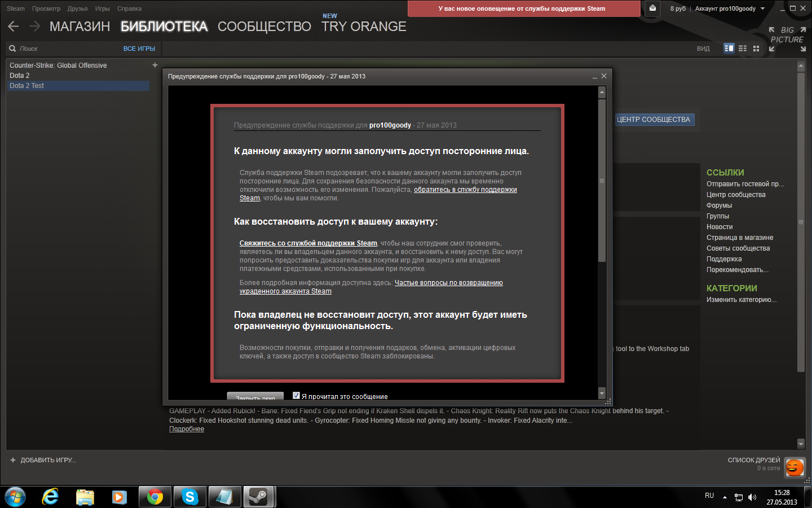Click the plus icon for Add Game
The width and height of the screenshot is (812, 508).
pos(13,460)
